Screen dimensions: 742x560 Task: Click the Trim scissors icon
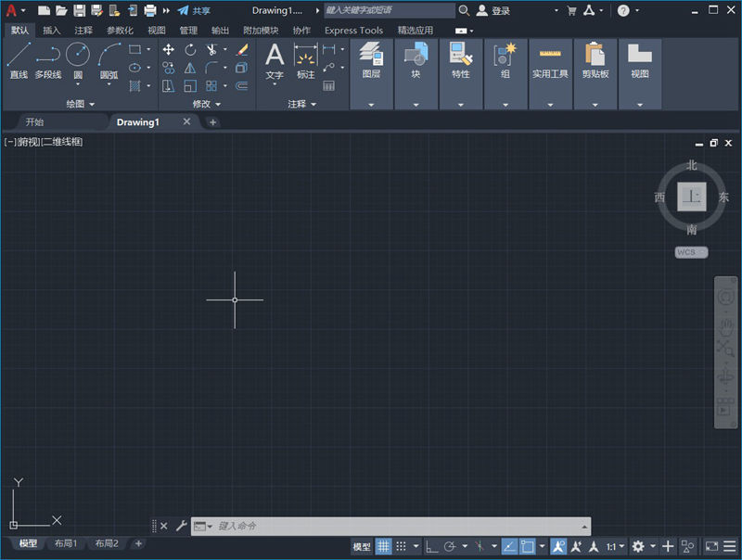211,50
